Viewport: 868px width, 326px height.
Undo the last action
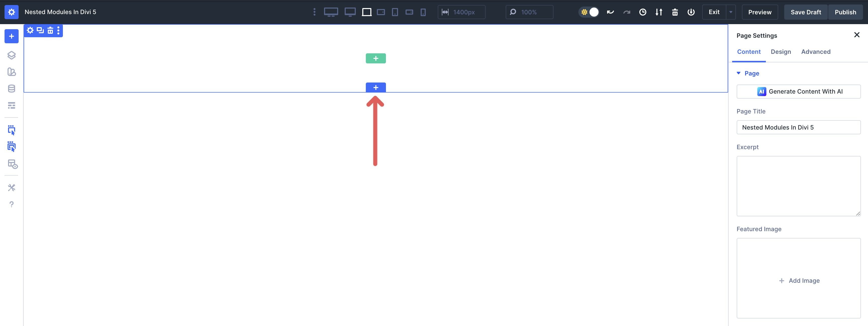[x=610, y=12]
